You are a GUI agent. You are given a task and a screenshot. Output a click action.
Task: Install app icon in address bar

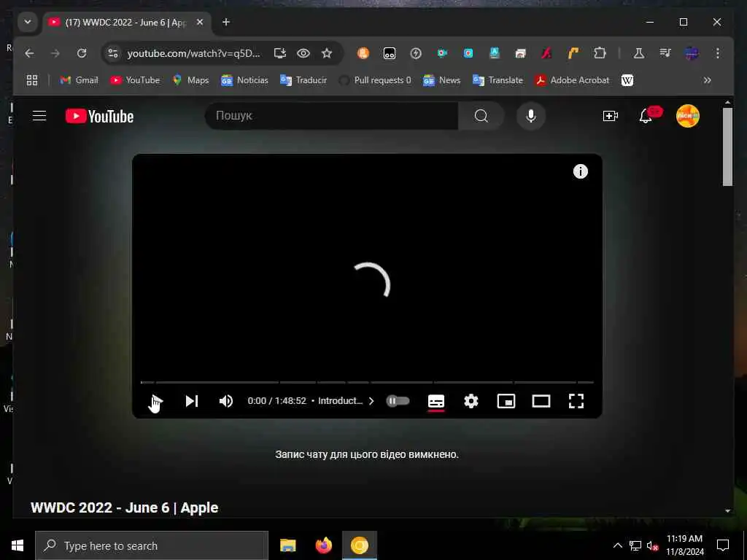[280, 53]
